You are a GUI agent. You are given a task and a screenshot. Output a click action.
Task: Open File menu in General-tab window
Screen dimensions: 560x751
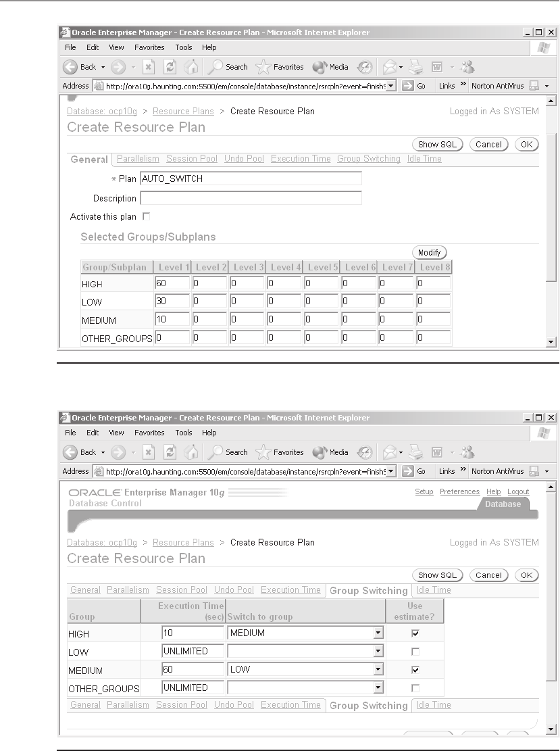[70, 47]
